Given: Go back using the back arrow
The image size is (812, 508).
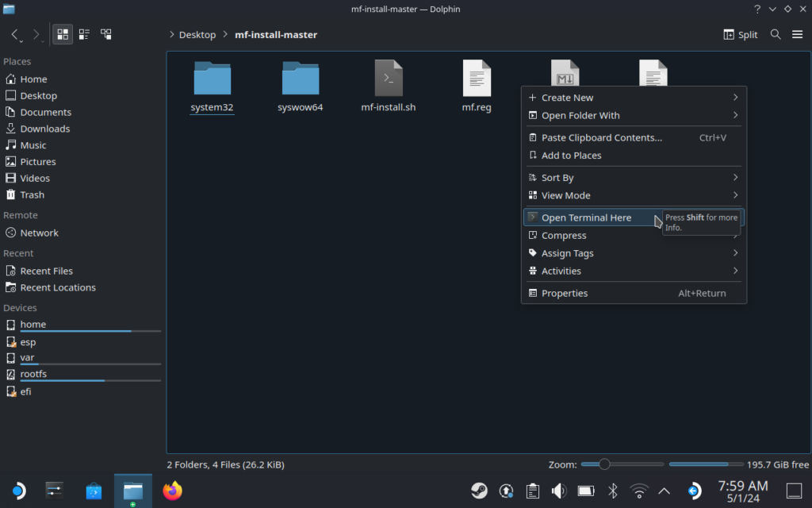Looking at the screenshot, I should click(x=16, y=35).
